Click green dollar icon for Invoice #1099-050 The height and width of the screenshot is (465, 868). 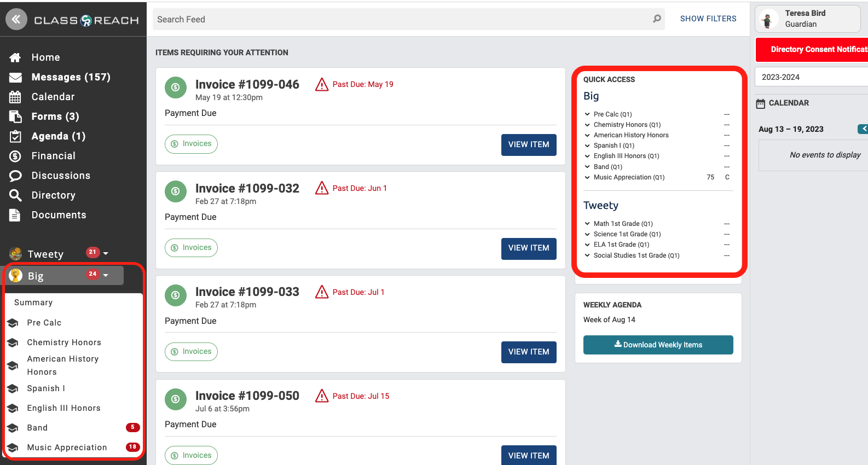pyautogui.click(x=176, y=399)
